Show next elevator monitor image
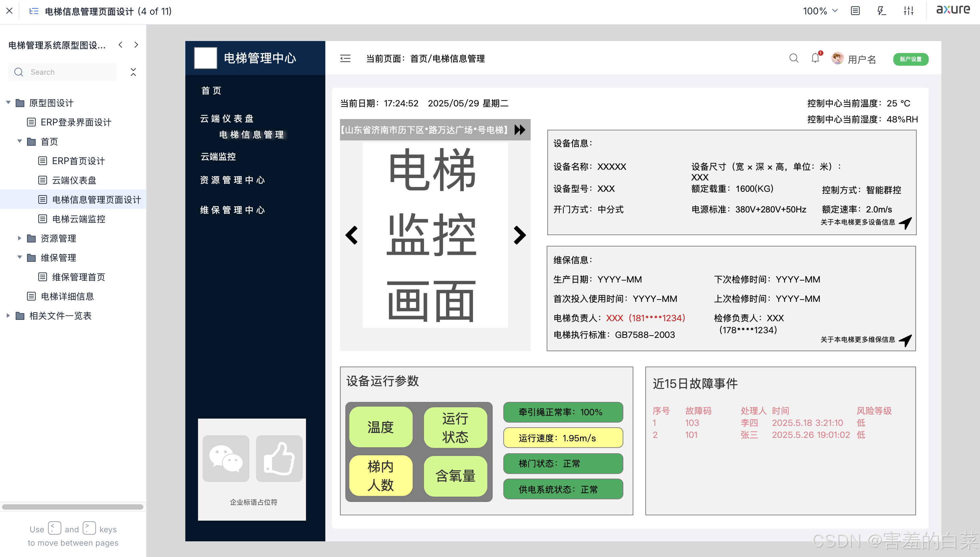Image resolution: width=980 pixels, height=557 pixels. pos(519,235)
